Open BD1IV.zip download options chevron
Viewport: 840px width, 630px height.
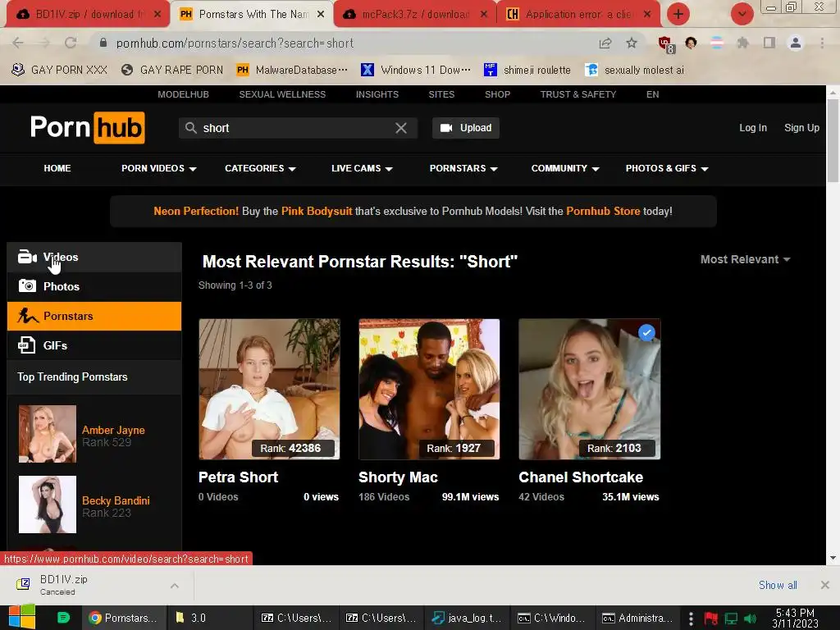(x=175, y=586)
